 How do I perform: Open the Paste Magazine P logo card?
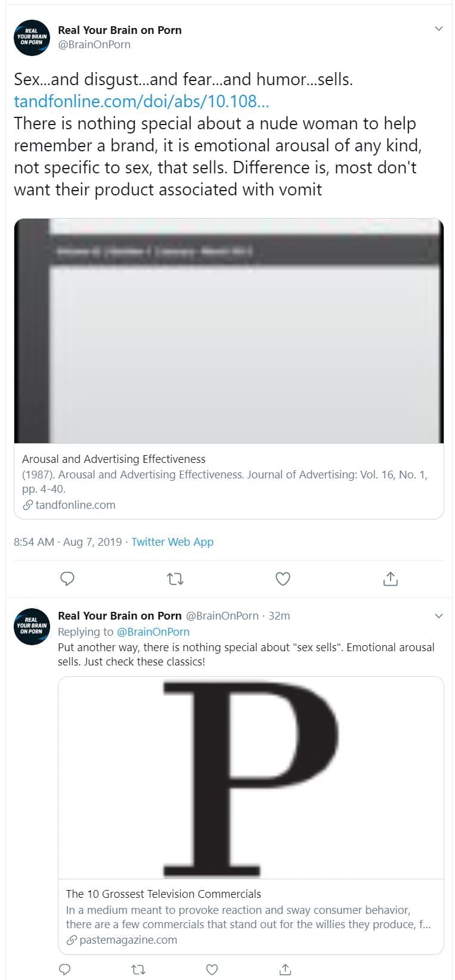[x=250, y=777]
